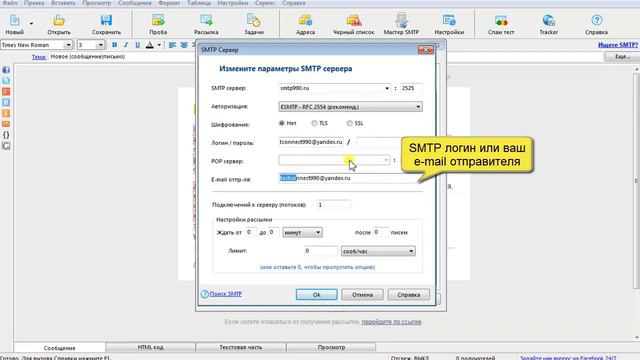Click the login field with yandex address
640x360 pixels.
point(311,142)
